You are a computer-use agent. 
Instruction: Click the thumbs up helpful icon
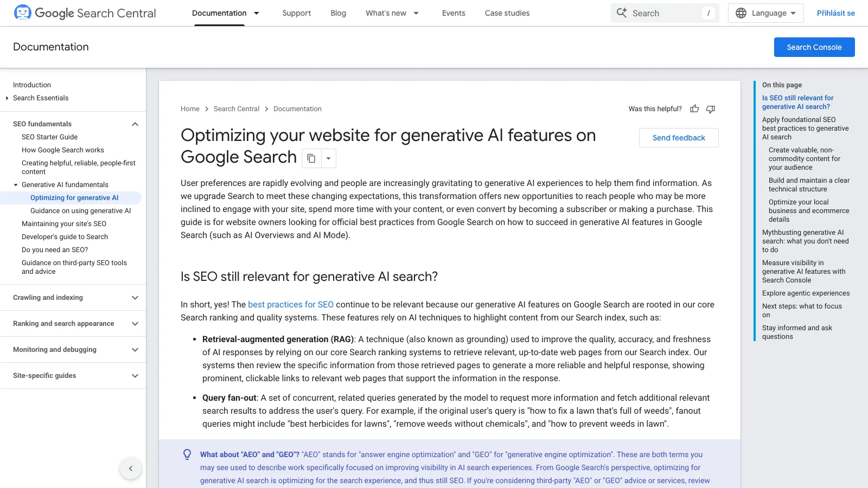(x=694, y=109)
